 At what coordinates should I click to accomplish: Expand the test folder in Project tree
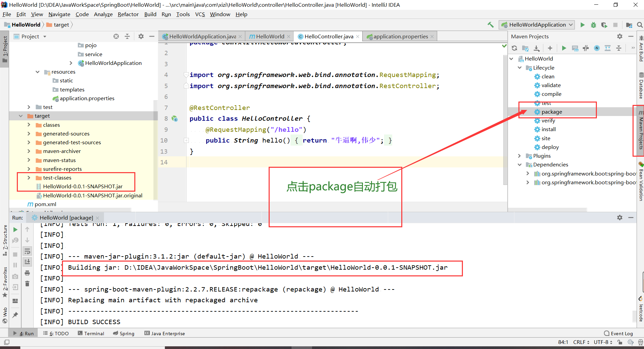coord(29,107)
